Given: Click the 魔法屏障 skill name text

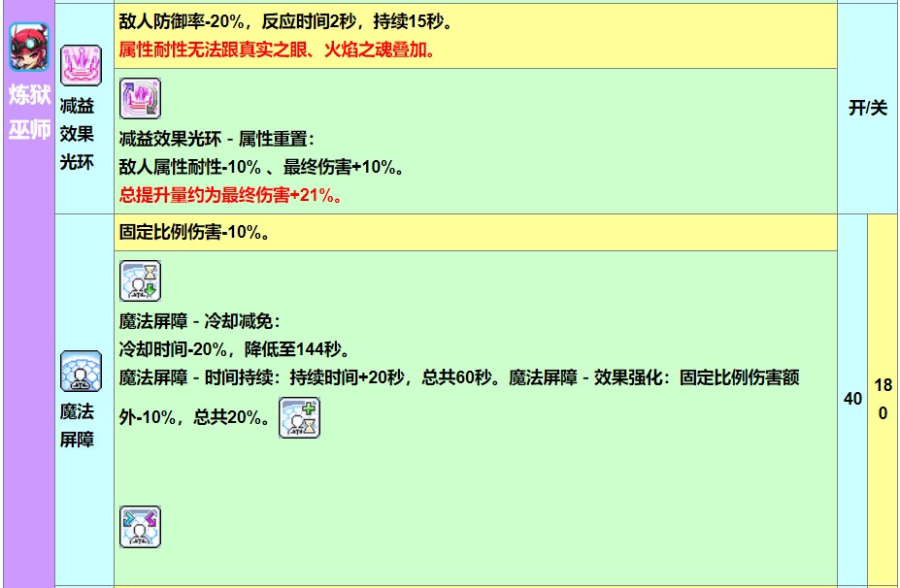Looking at the screenshot, I should click(76, 425).
